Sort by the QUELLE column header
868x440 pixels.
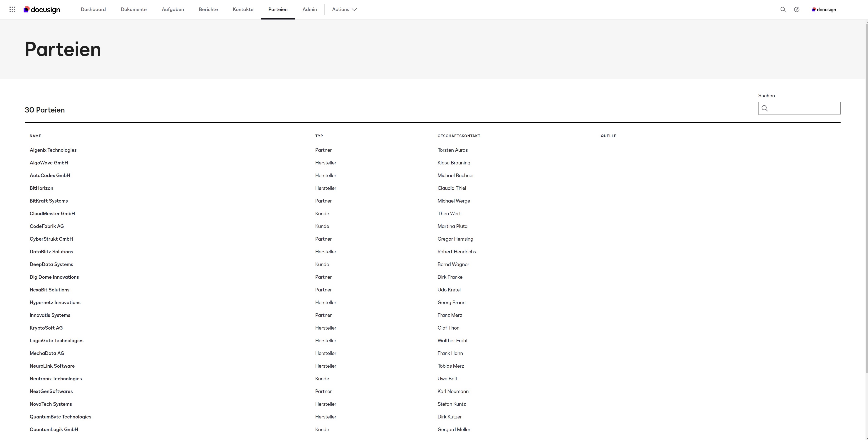(x=608, y=136)
